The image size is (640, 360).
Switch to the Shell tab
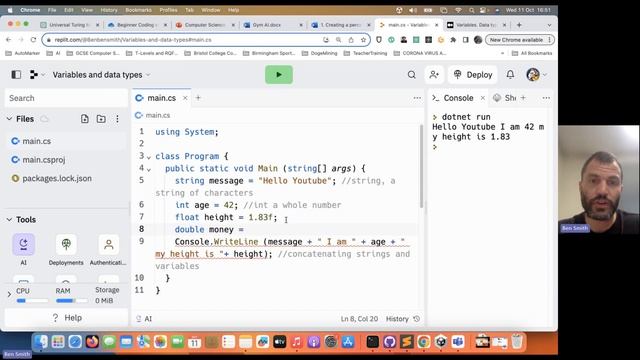pyautogui.click(x=504, y=98)
